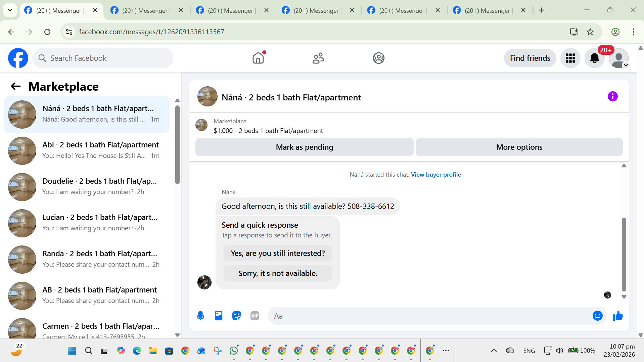This screenshot has height=362, width=644.
Task: Open the volume speaker tray icon
Action: click(x=559, y=351)
